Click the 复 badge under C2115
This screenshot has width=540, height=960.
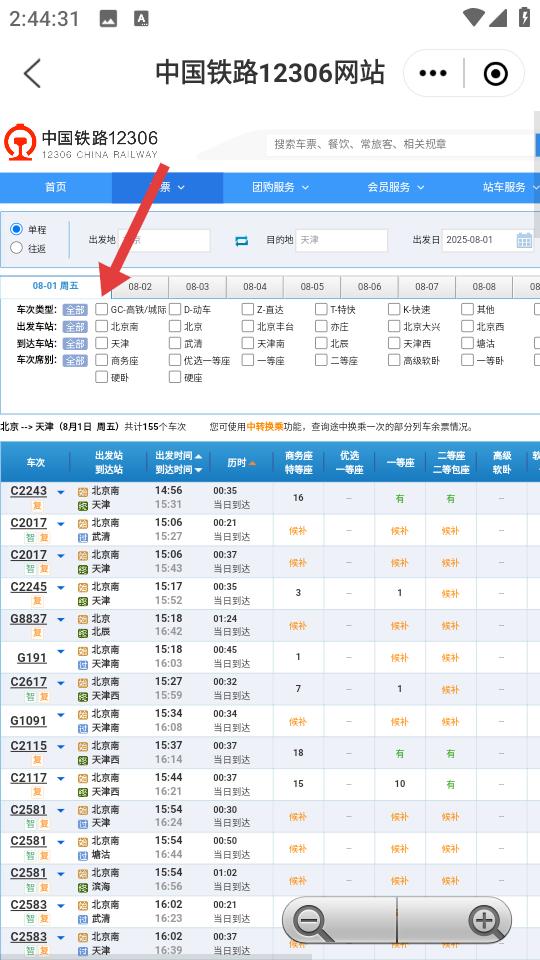coord(37,760)
